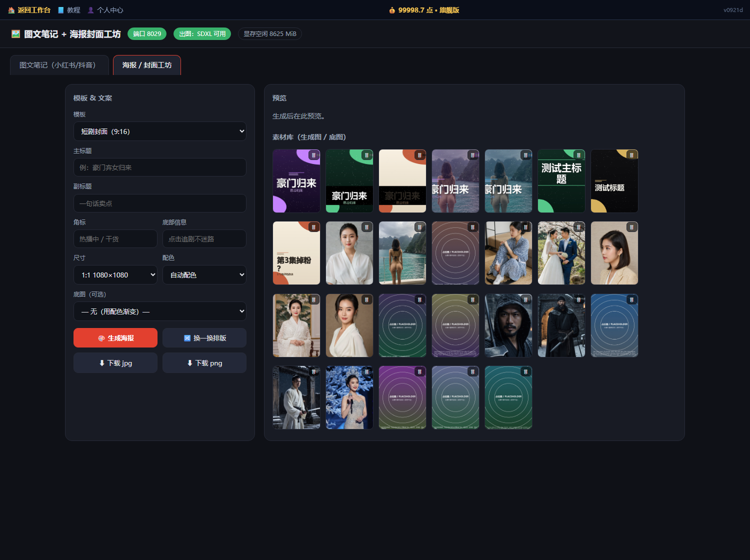Screen dimensions: 750x560
Task: Click the 出图：SDXL 可用 status badge
Action: click(202, 34)
